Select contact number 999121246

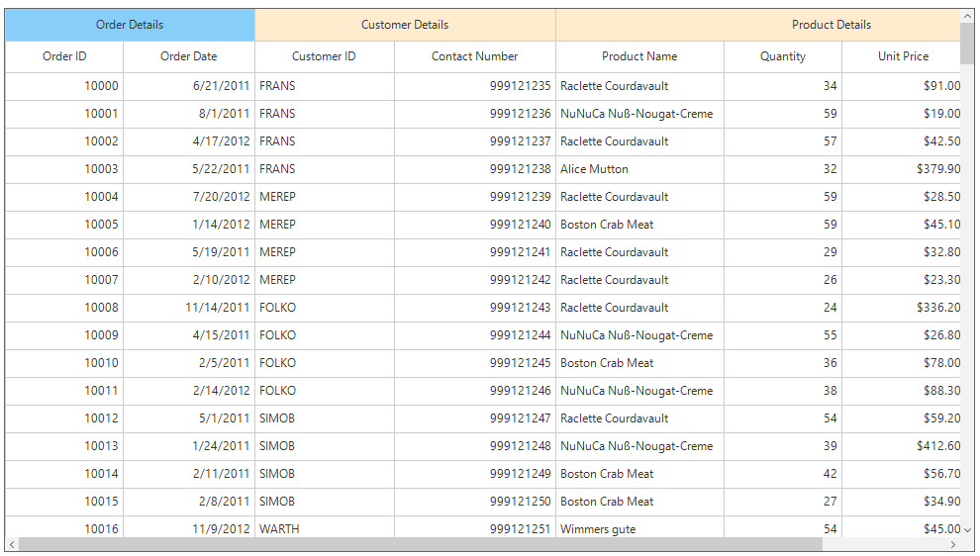point(475,391)
